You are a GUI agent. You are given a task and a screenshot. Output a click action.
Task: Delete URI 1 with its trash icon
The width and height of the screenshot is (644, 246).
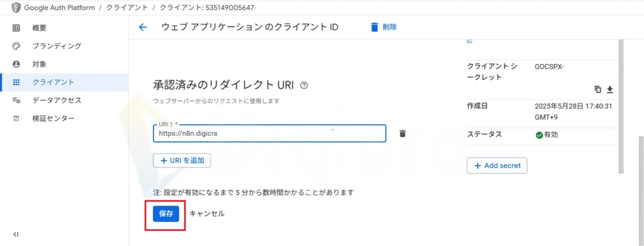(402, 133)
